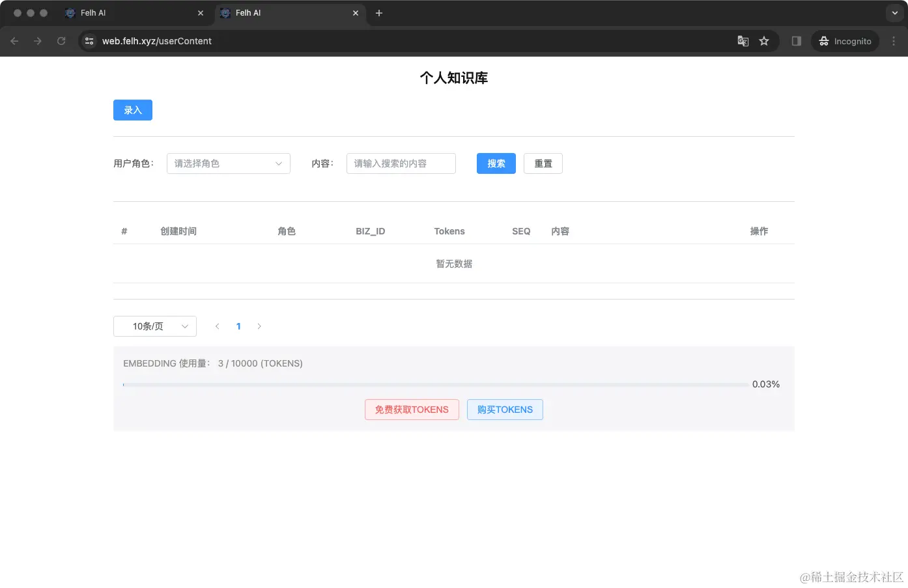The width and height of the screenshot is (908, 588).
Task: Open the side panel icon near the address bar
Action: click(795, 41)
